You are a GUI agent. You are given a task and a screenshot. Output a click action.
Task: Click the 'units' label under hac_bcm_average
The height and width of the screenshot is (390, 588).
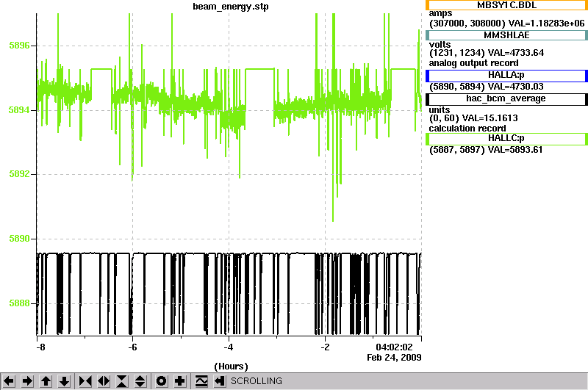[x=440, y=110]
